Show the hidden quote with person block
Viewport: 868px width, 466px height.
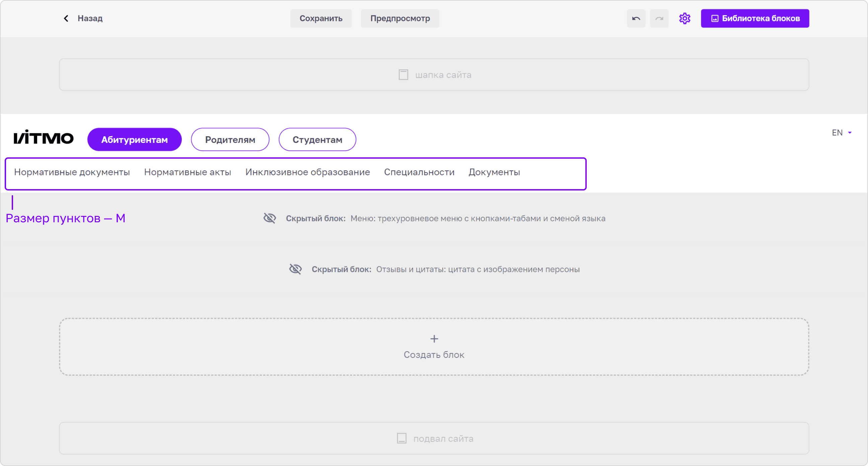(295, 269)
